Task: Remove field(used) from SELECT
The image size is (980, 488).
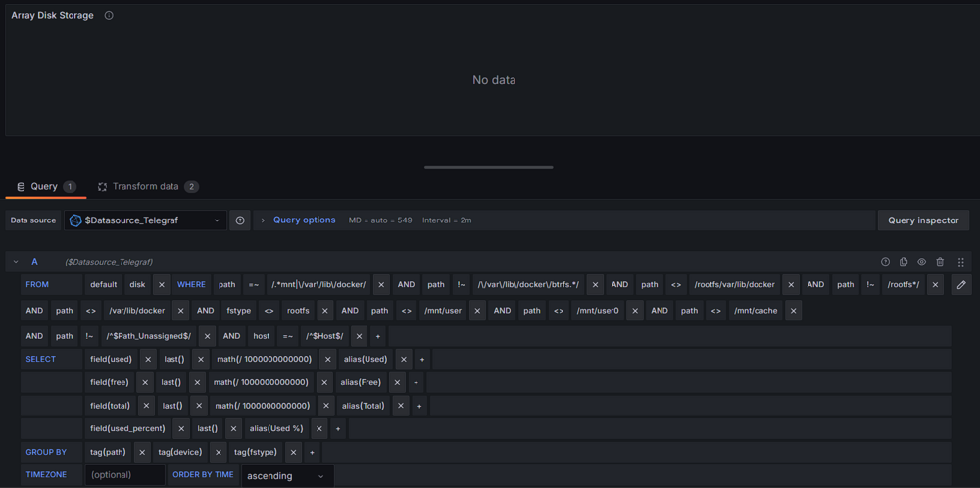Action: [x=148, y=360]
